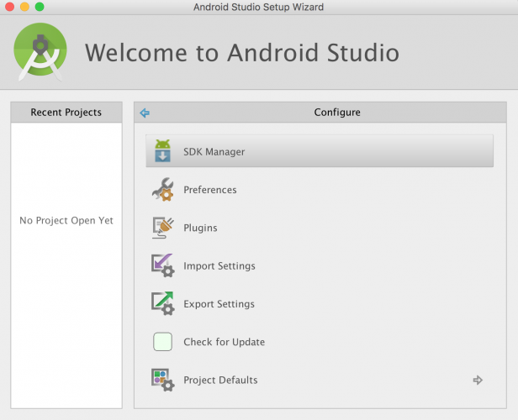This screenshot has width=518, height=420.
Task: Click the Project Defaults gear icon
Action: coord(162,380)
